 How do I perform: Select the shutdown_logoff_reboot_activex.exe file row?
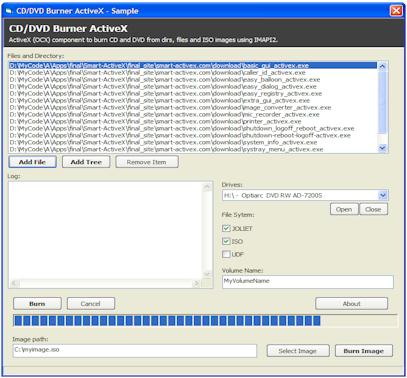click(193, 128)
